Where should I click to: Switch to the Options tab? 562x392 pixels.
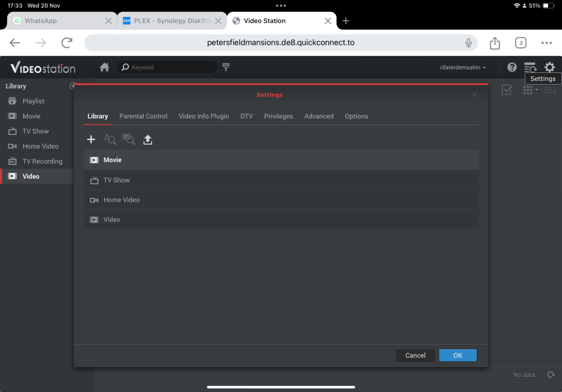coord(356,116)
